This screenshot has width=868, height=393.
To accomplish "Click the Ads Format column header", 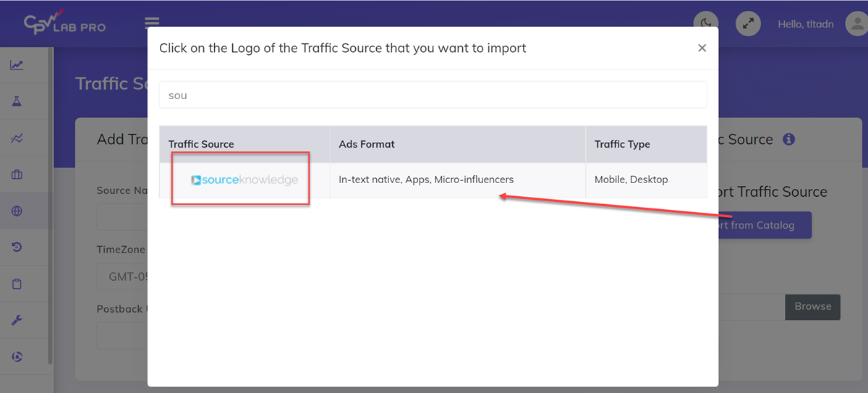I will [458, 144].
